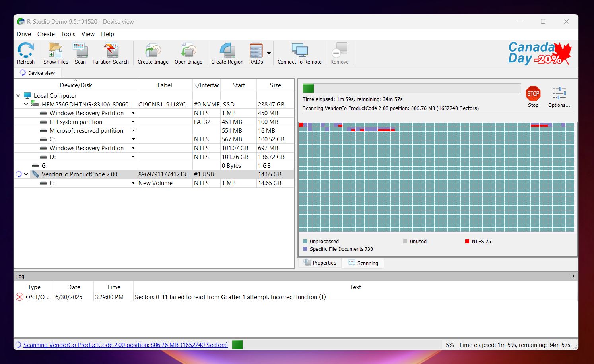
Task: Select the EFI system partition row
Action: (x=154, y=122)
